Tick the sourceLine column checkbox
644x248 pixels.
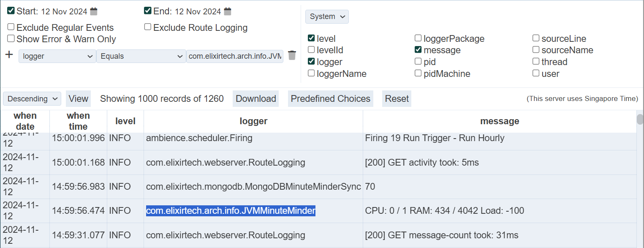tap(536, 38)
